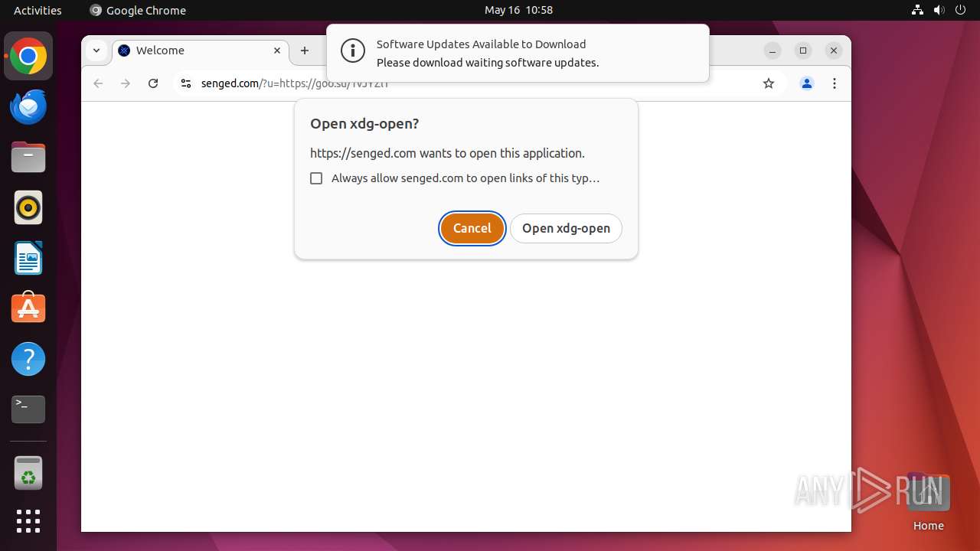Bookmark this tab with the star

tap(769, 83)
